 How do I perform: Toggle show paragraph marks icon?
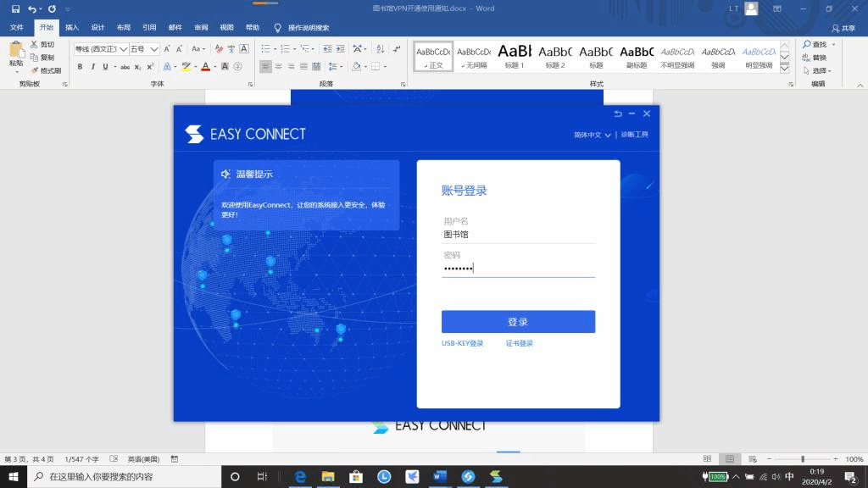coord(397,49)
